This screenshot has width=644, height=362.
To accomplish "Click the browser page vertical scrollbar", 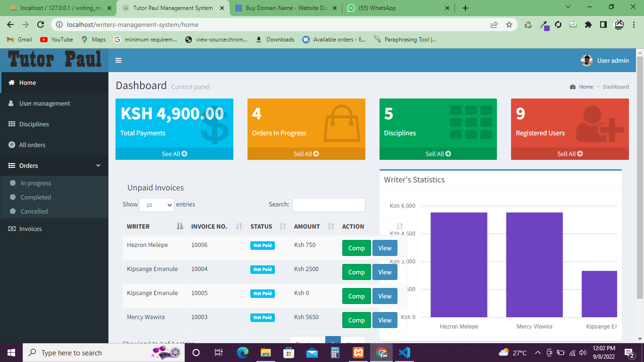I will [640, 177].
